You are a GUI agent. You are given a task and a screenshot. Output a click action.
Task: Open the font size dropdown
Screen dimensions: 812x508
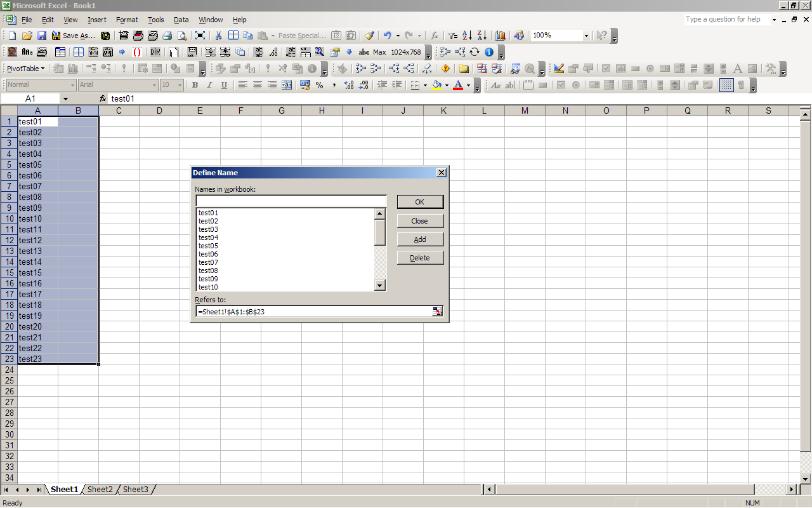pos(180,85)
